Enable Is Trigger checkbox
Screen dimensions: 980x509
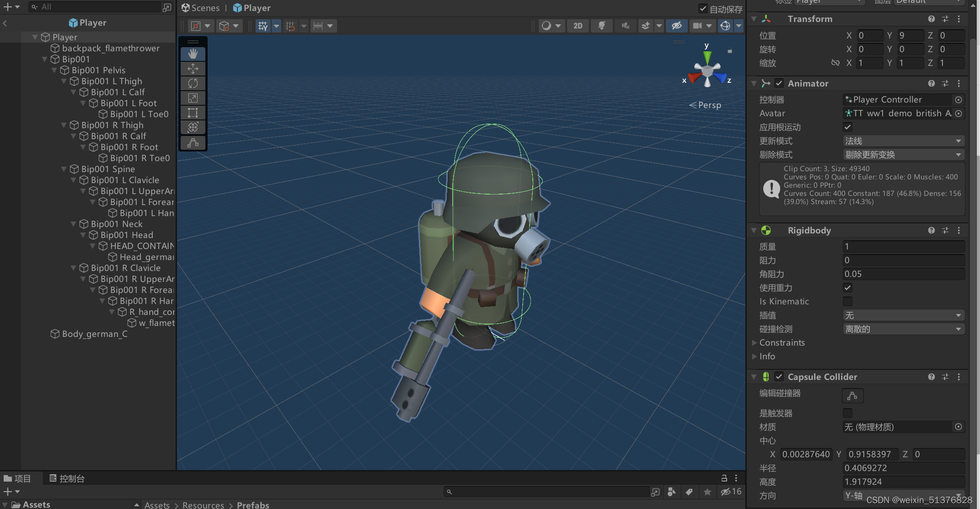(847, 413)
